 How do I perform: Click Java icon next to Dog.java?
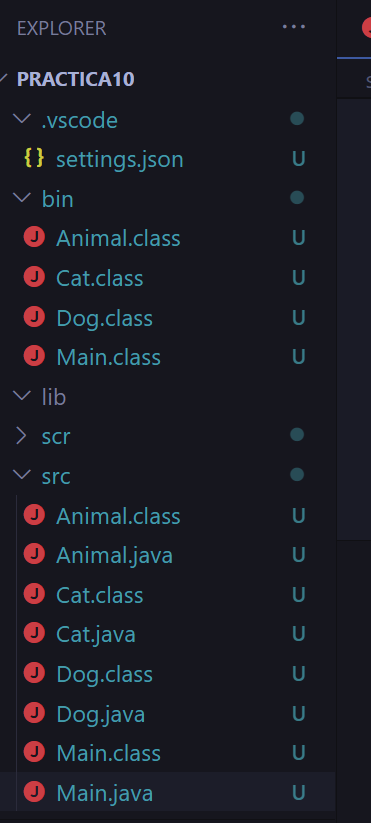point(34,713)
